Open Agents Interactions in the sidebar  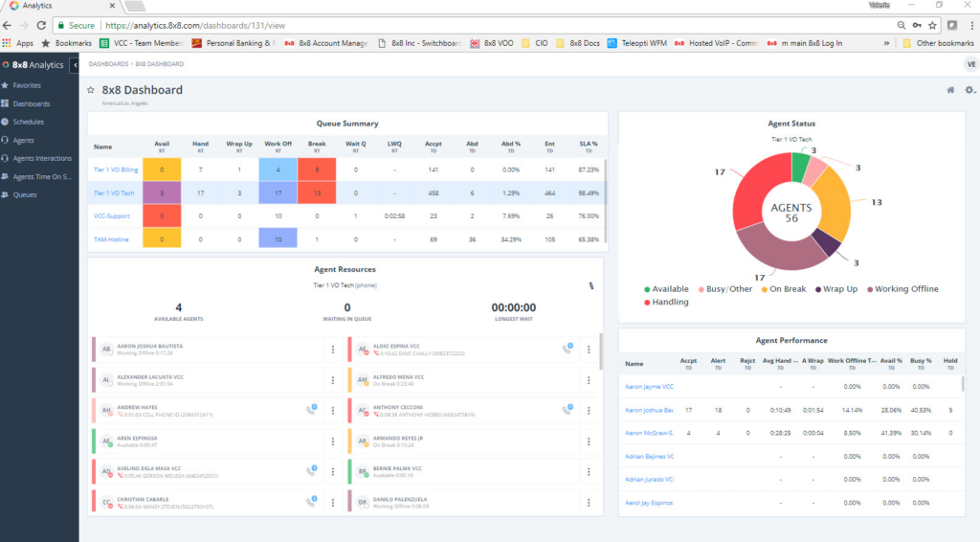coord(41,158)
